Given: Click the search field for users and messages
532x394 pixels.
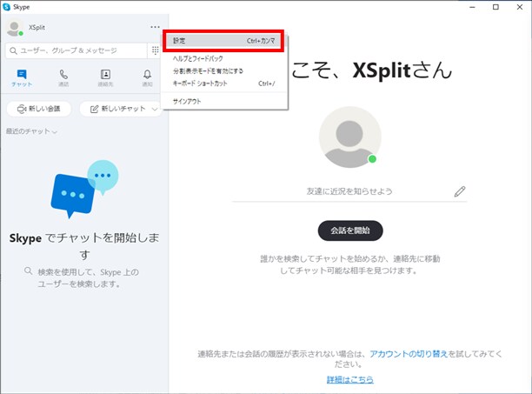Looking at the screenshot, I should 76,51.
